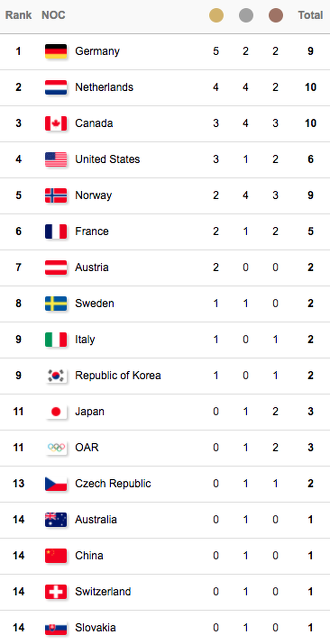Click the Czech Republic flag icon

point(56,483)
